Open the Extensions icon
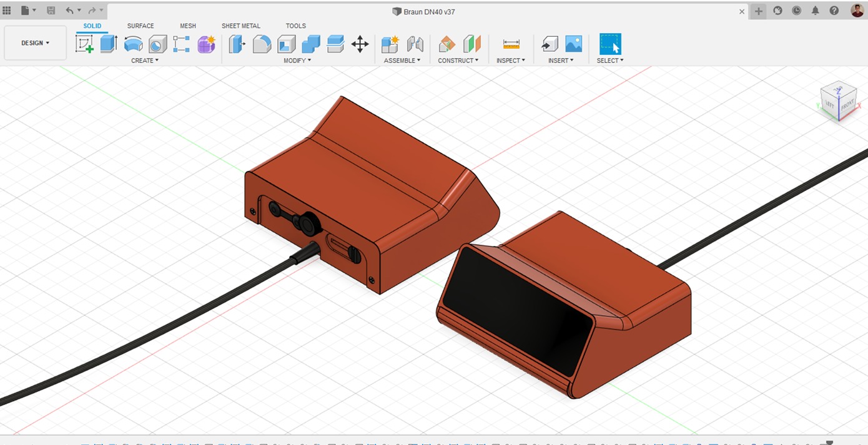 [778, 11]
